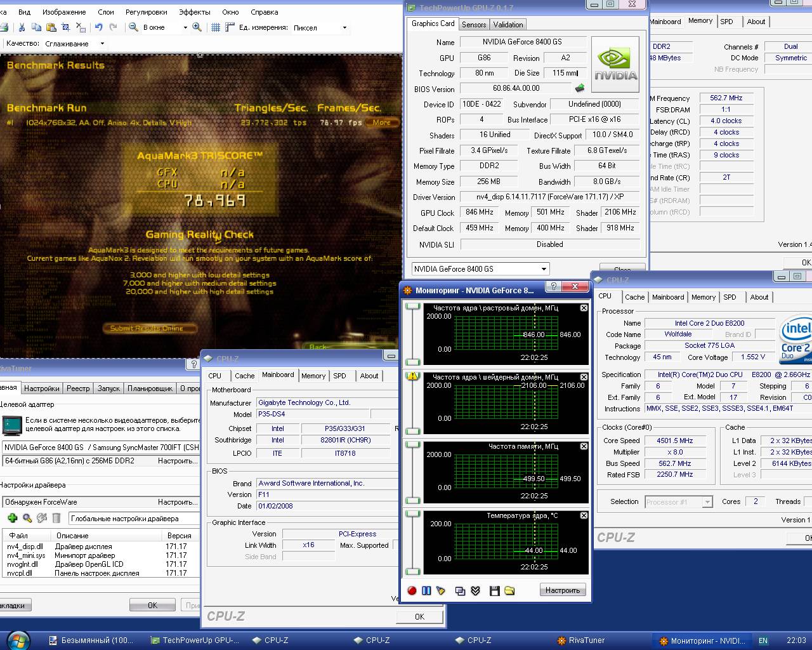The image size is (812, 650).
Task: Click the always-on-top windows icon in monitoring
Action: (461, 590)
